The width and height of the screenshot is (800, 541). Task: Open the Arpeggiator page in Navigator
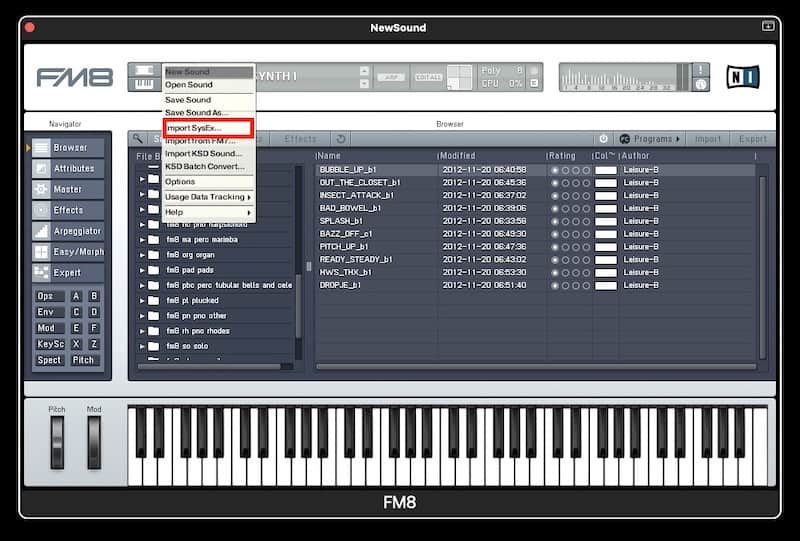pyautogui.click(x=67, y=231)
